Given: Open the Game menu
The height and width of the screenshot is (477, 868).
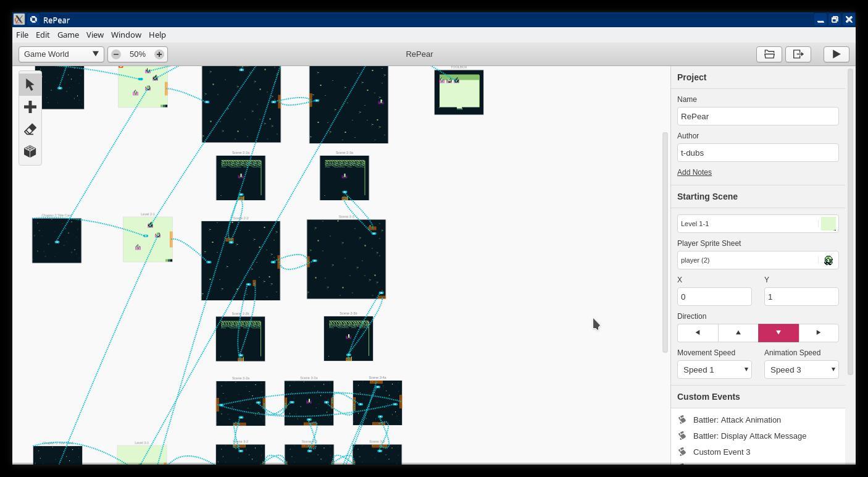Looking at the screenshot, I should click(68, 35).
